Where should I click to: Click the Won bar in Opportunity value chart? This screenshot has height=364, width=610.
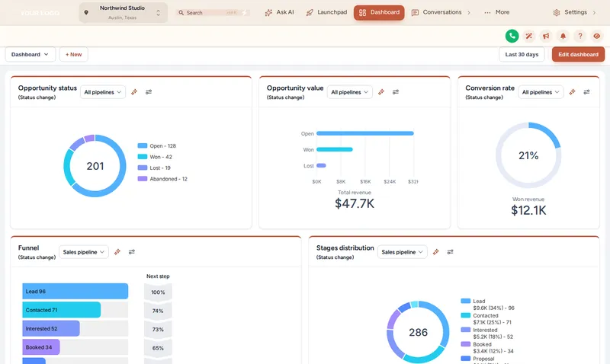pos(335,149)
